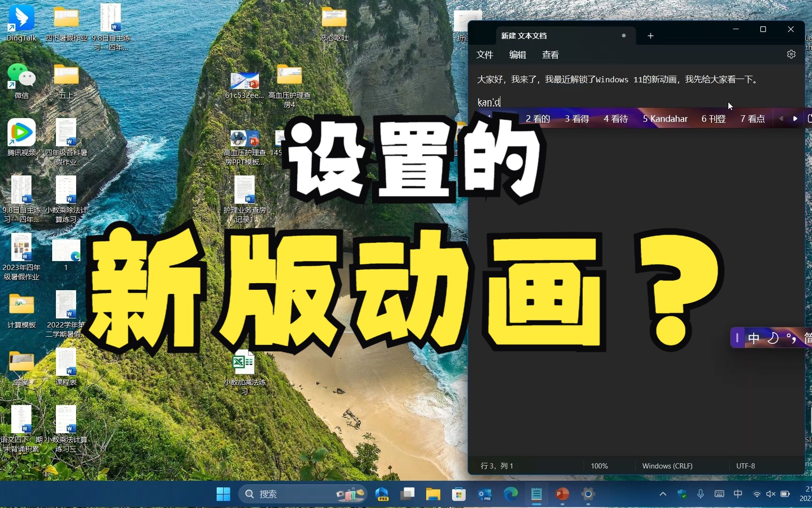Expand hidden icons with the tray chevron
The width and height of the screenshot is (812, 508).
click(x=663, y=494)
